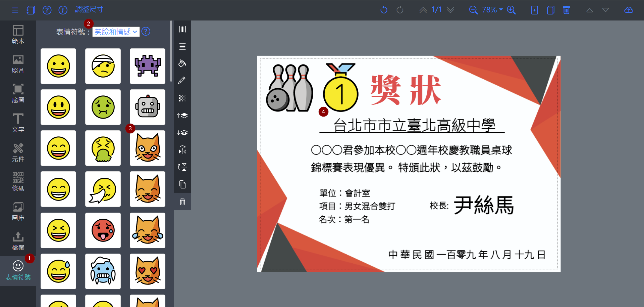Open the 圖庫 gallery tab
Image resolution: width=644 pixels, height=307 pixels.
[18, 211]
